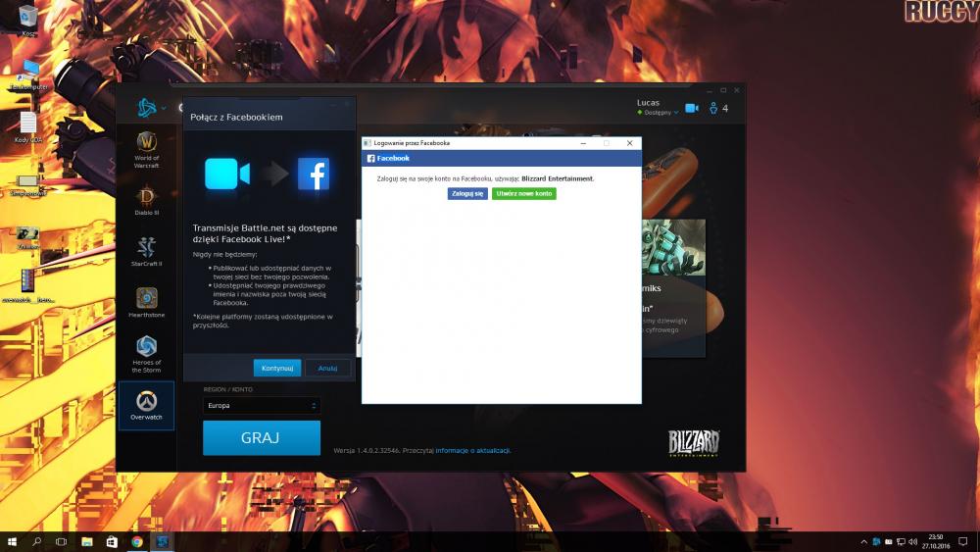
Task: Click the volume speaker tray icon
Action: [x=912, y=541]
